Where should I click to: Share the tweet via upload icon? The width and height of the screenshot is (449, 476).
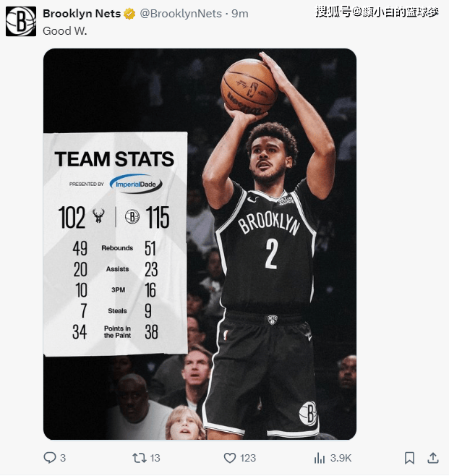coord(433,458)
